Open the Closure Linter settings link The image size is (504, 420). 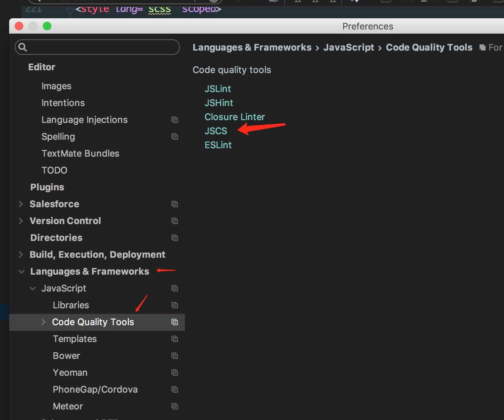(235, 117)
